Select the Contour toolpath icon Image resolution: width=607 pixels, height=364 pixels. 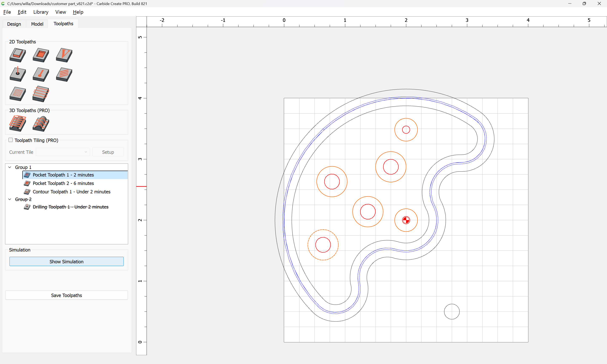point(18,55)
